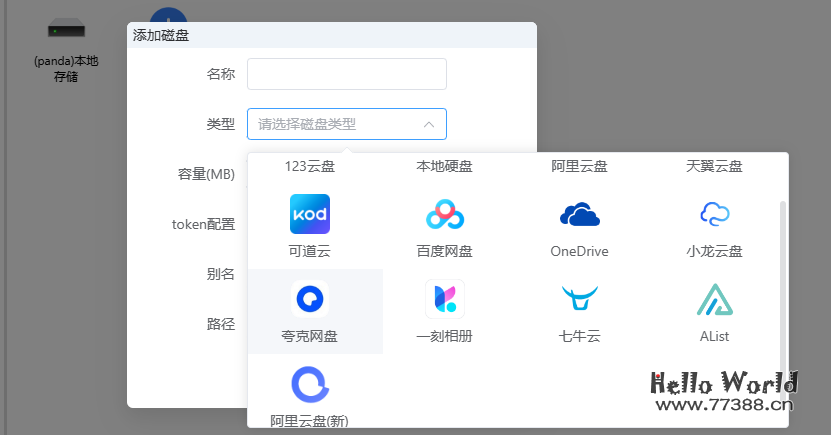Click the 名称 name input field

tap(347, 74)
